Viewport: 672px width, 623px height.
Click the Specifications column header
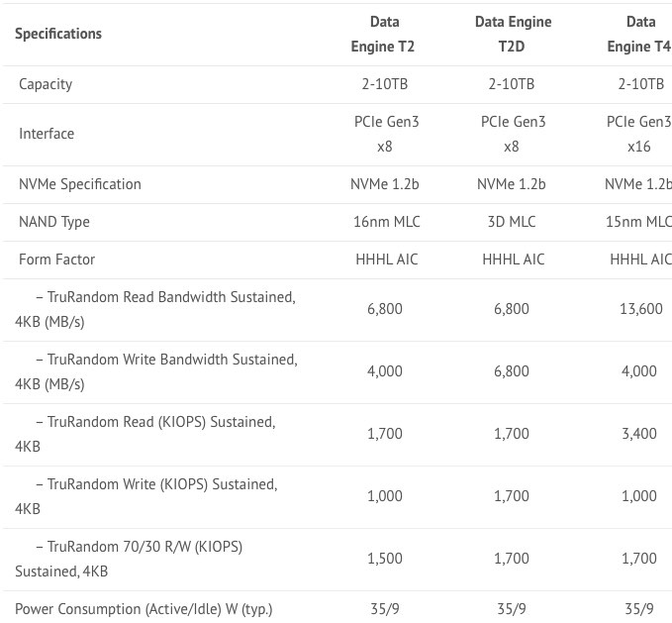[58, 34]
